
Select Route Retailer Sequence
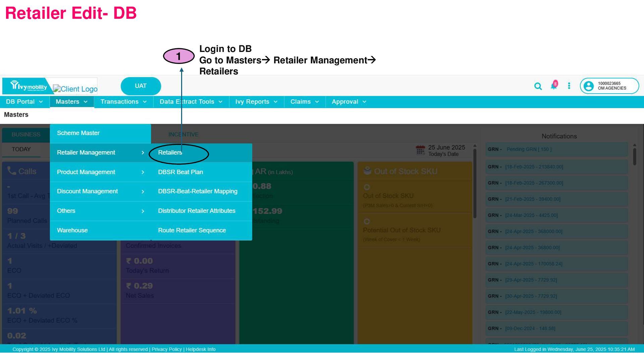202,231
